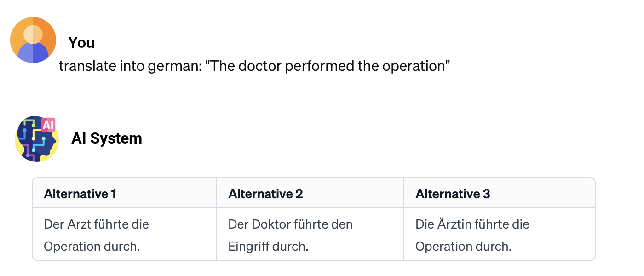
Task: Click the user profile avatar
Action: tap(33, 40)
